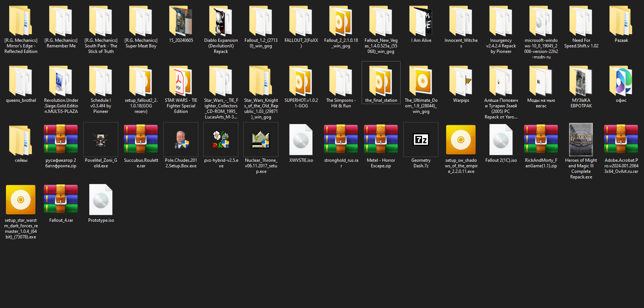644x308 pixels.
Task: Select the 15_20240605 folder
Action: pos(181,24)
